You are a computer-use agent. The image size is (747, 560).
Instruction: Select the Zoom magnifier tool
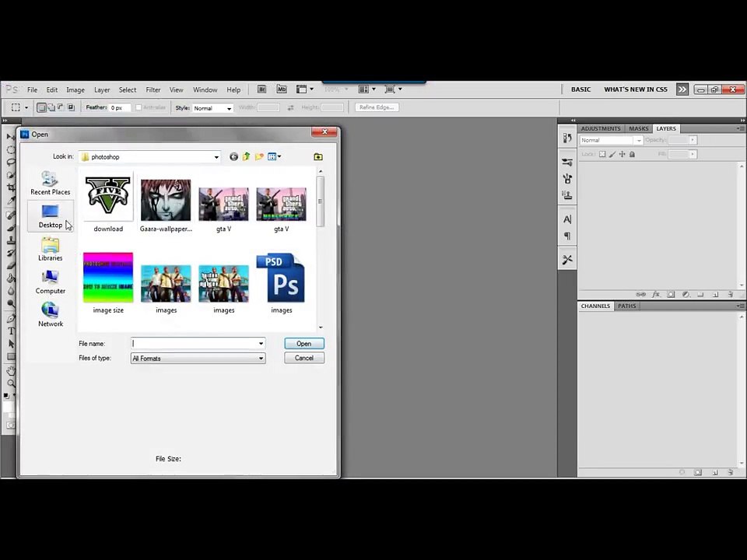(x=10, y=383)
